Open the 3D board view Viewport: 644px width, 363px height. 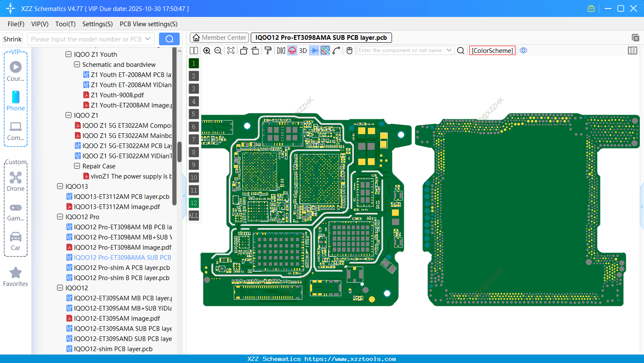[303, 50]
